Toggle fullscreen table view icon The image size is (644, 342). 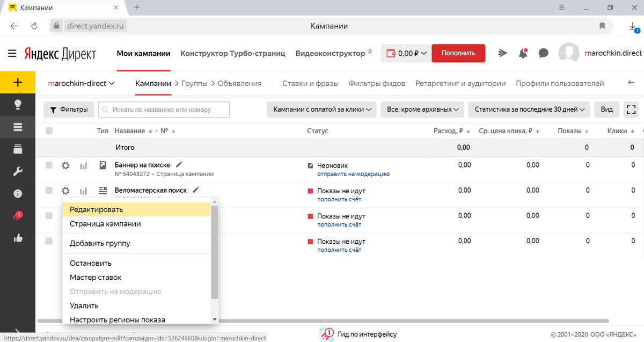pos(632,110)
